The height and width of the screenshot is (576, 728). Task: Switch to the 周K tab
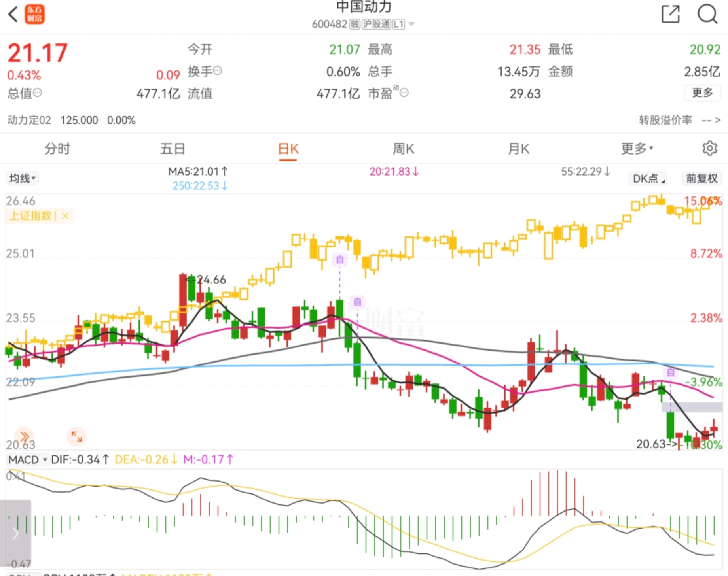(x=403, y=149)
